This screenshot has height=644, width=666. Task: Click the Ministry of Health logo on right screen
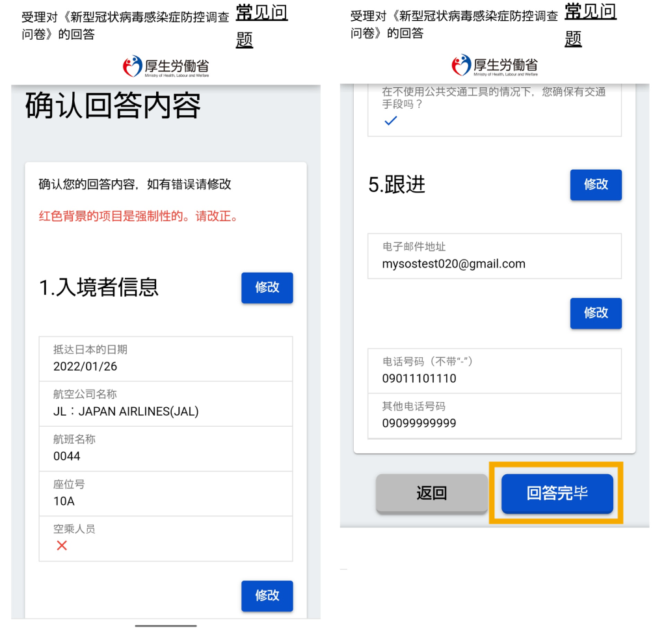(494, 66)
